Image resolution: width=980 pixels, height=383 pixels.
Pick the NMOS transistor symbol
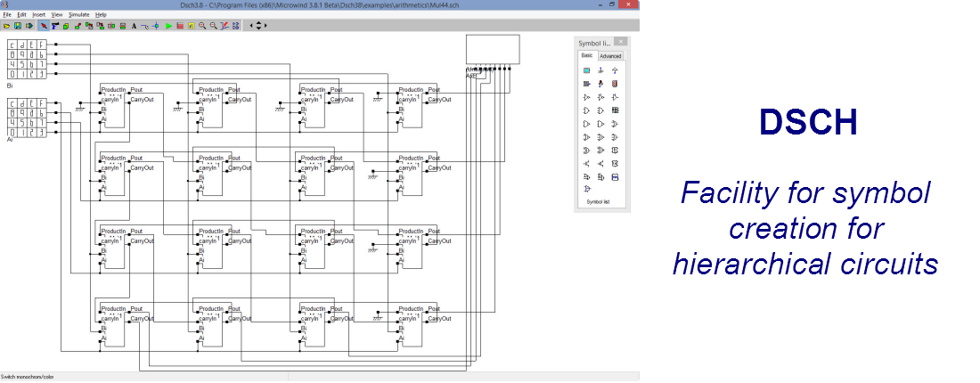[586, 162]
